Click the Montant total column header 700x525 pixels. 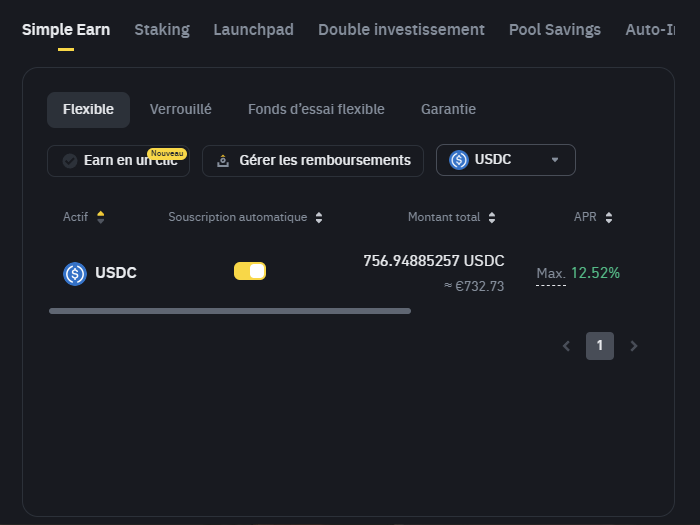(444, 217)
